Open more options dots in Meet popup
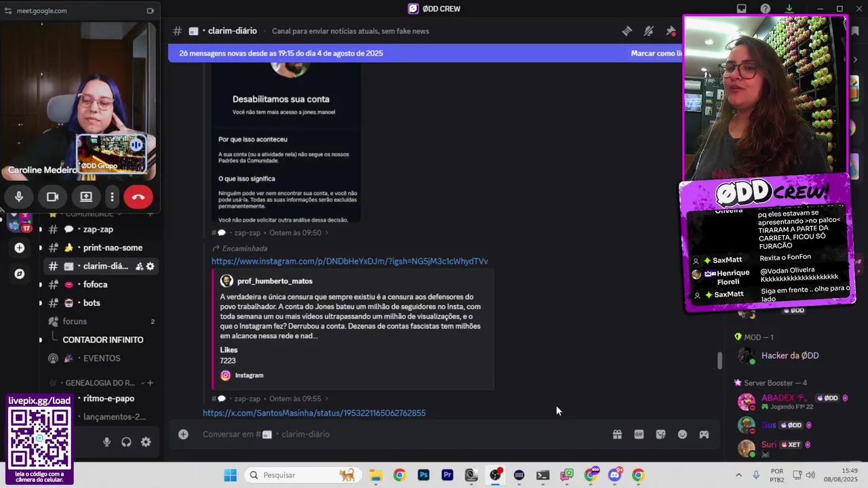868x488 pixels. pos(112,197)
